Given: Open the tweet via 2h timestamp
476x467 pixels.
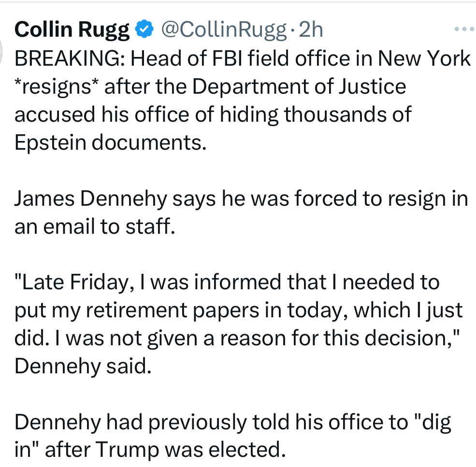Looking at the screenshot, I should 311,30.
